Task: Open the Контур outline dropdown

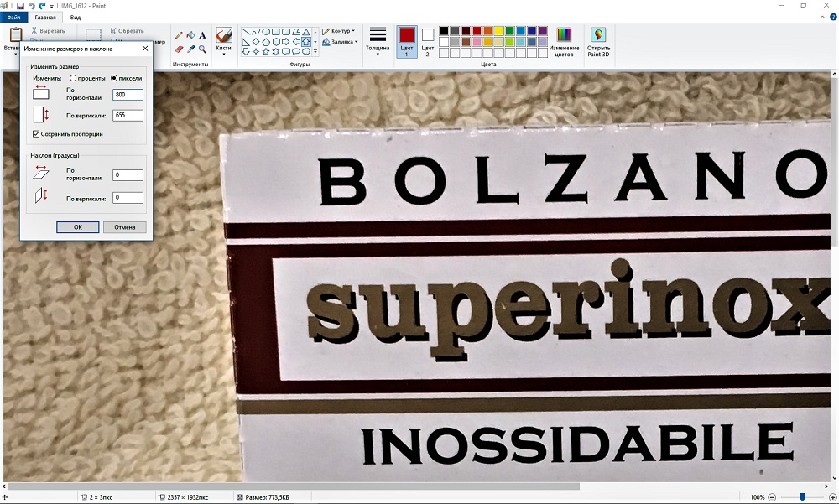Action: 339,31
